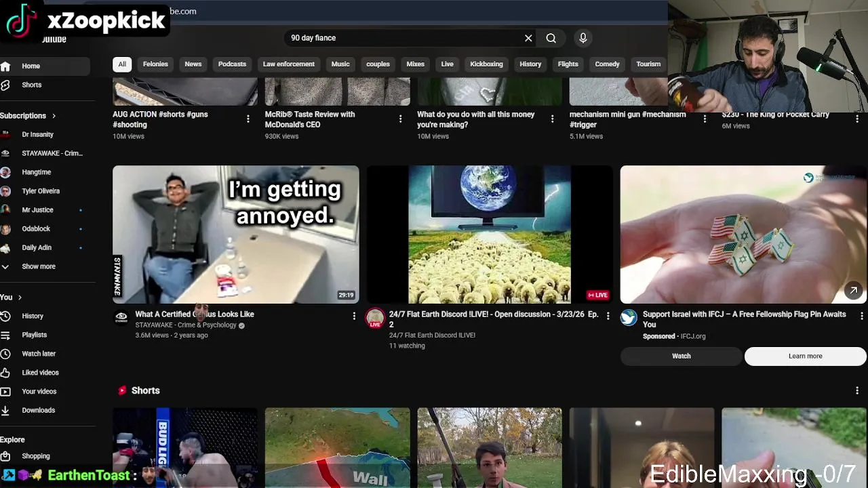Select the Mixes filter chip
Viewport: 868px width, 488px height.
click(x=415, y=64)
